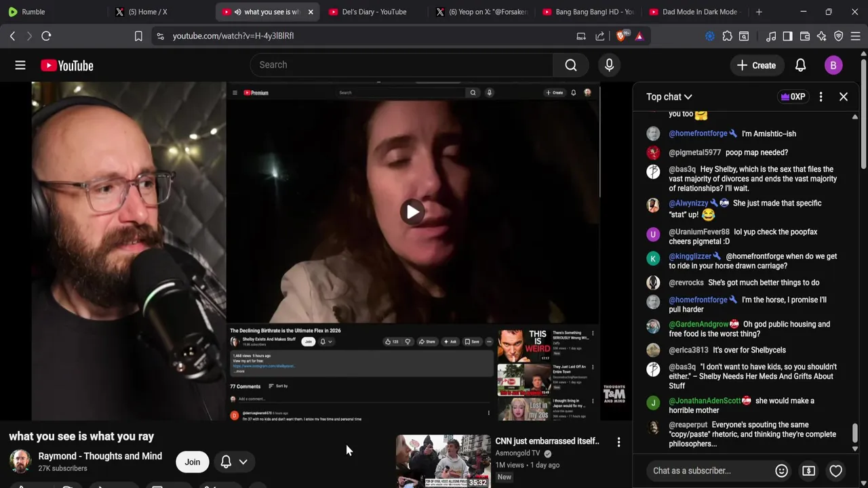Open Asmongold TV channel name
868x488 pixels.
coord(517,453)
